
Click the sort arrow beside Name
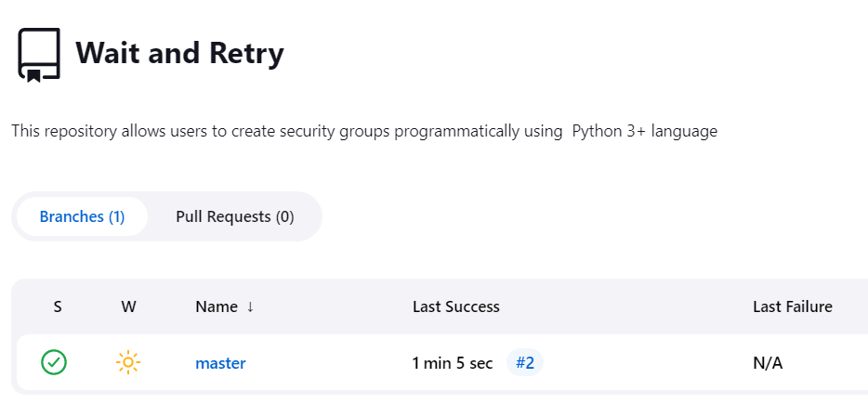(250, 306)
